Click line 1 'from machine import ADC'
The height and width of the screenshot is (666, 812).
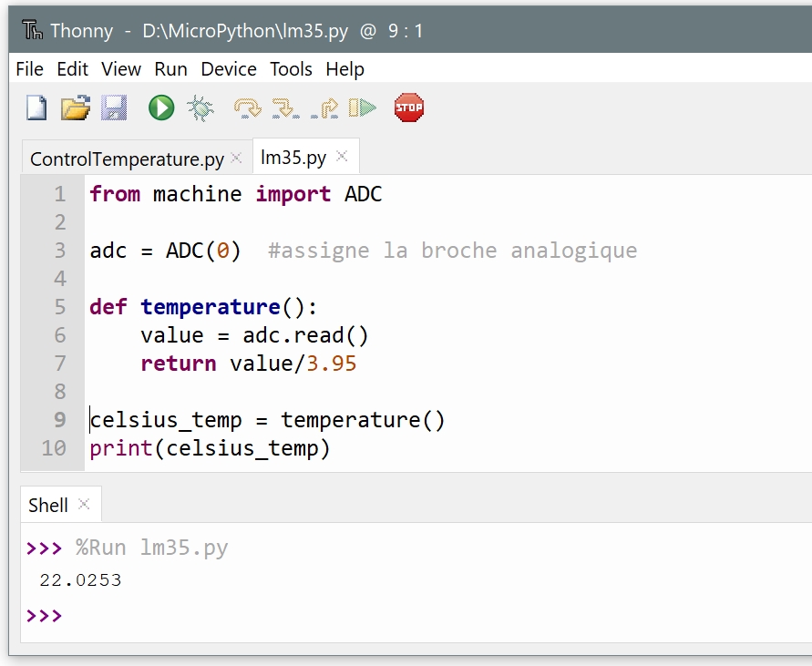click(236, 194)
